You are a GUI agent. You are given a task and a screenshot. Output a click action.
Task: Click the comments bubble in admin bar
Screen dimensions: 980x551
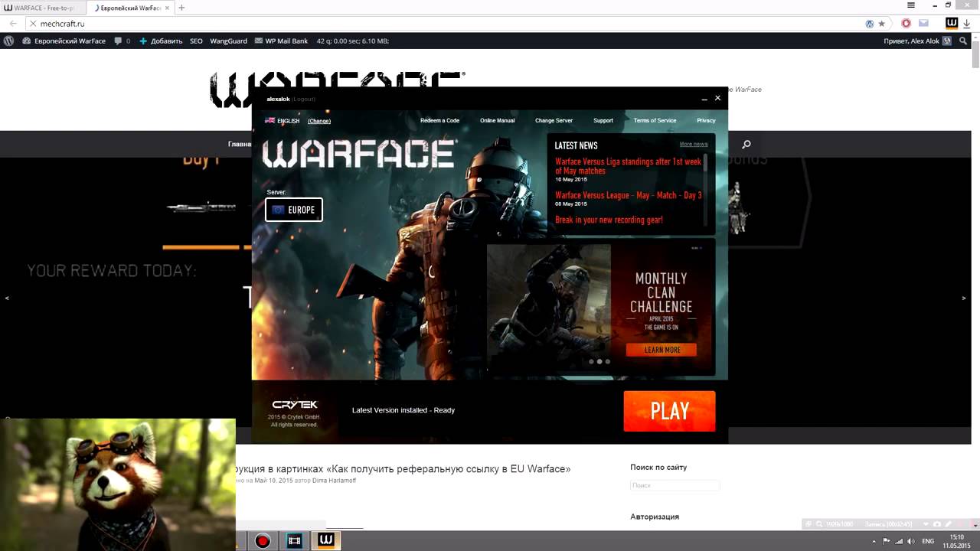(x=122, y=41)
